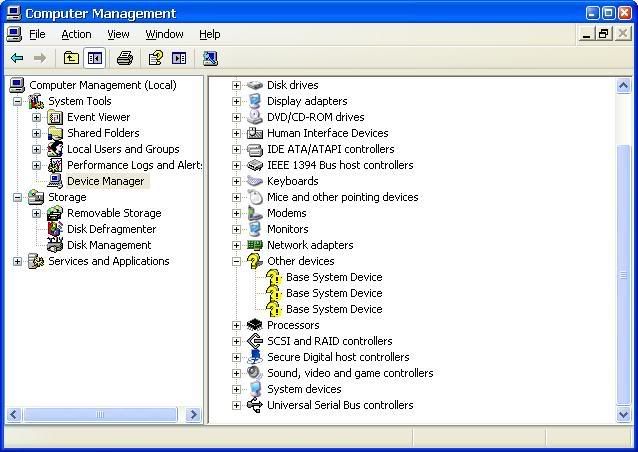This screenshot has width=638, height=452.
Task: Select Disk Management in the tree
Action: pyautogui.click(x=109, y=245)
